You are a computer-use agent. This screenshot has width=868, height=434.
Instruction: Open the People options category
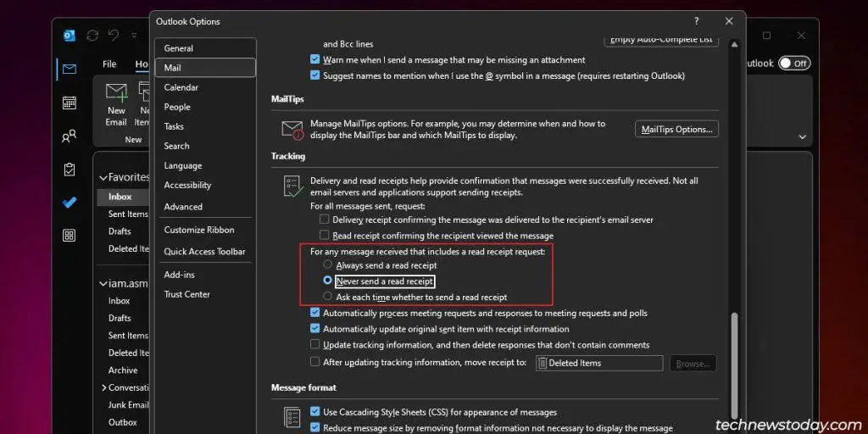click(x=205, y=107)
